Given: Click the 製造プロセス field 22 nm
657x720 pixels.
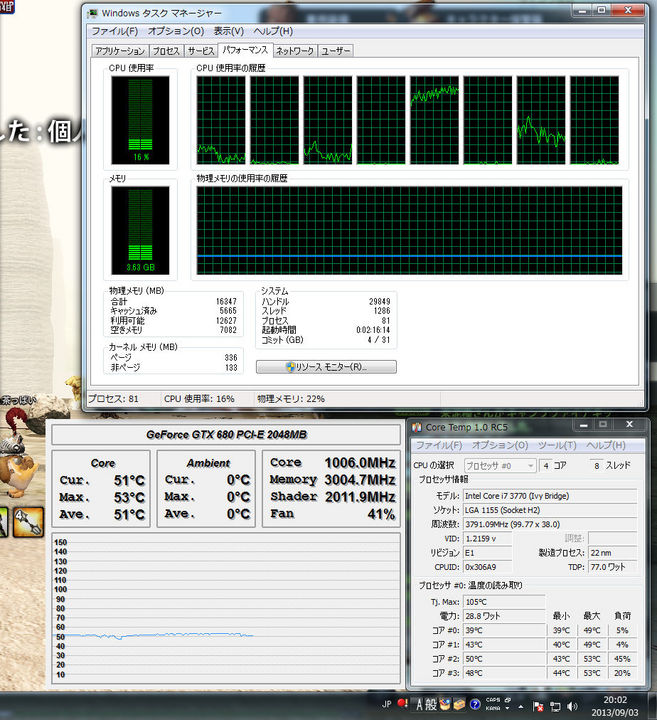Looking at the screenshot, I should point(613,553).
